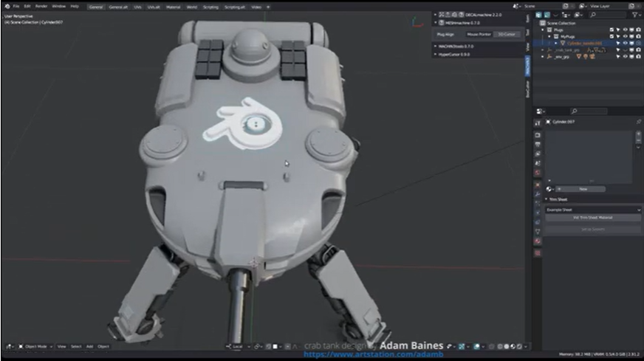Screen dimensions: 644x361
Task: Open the Physics properties tab
Action: [538, 213]
